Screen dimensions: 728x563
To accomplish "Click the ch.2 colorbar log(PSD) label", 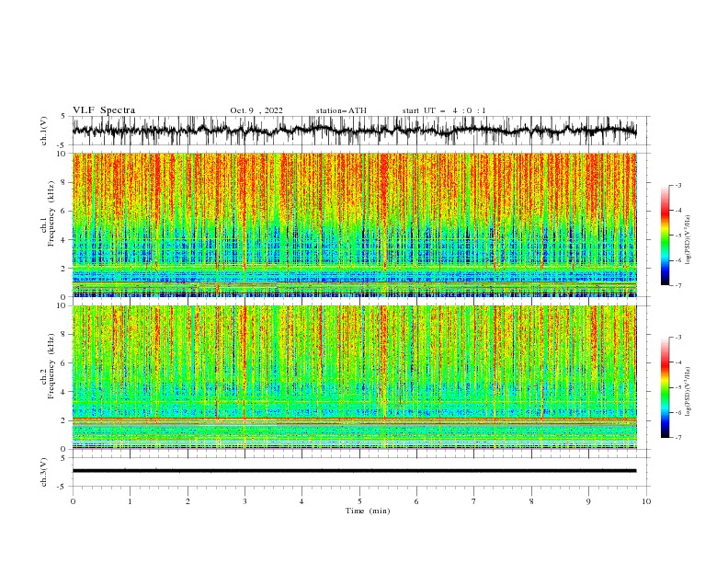I will [x=688, y=392].
